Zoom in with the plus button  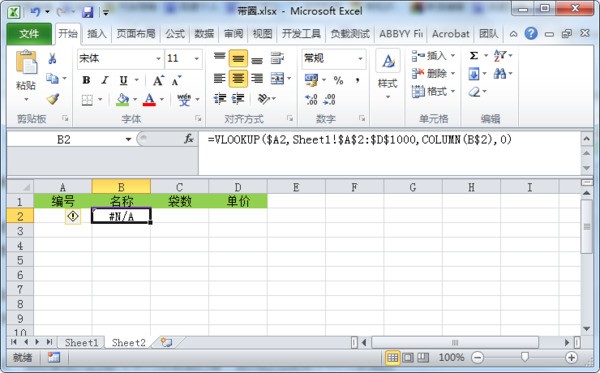pos(571,358)
